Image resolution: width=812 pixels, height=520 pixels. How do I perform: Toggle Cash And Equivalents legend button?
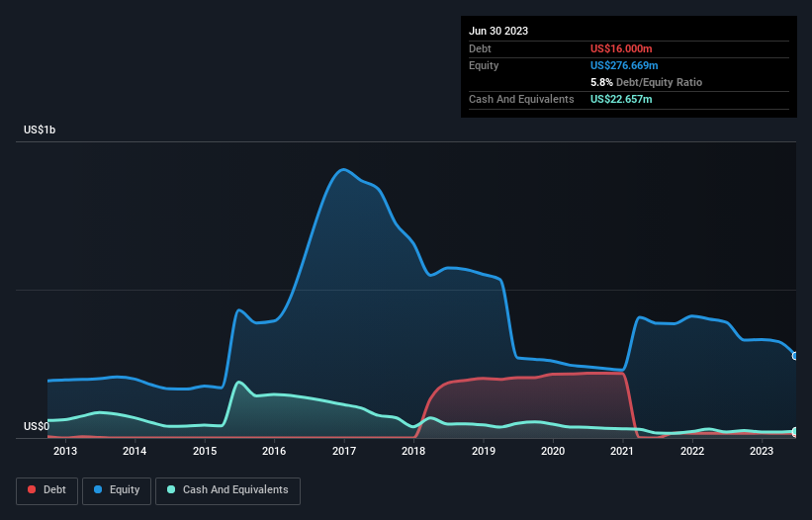coord(227,490)
